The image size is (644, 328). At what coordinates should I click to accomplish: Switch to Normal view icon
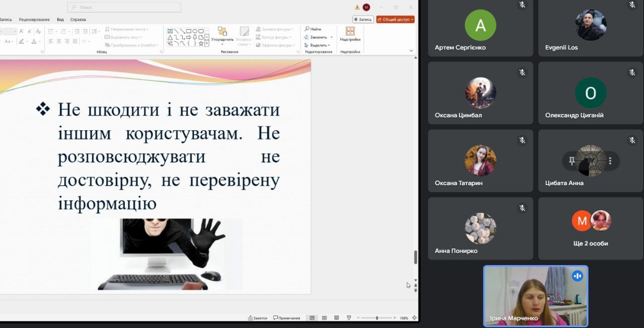pyautogui.click(x=312, y=318)
